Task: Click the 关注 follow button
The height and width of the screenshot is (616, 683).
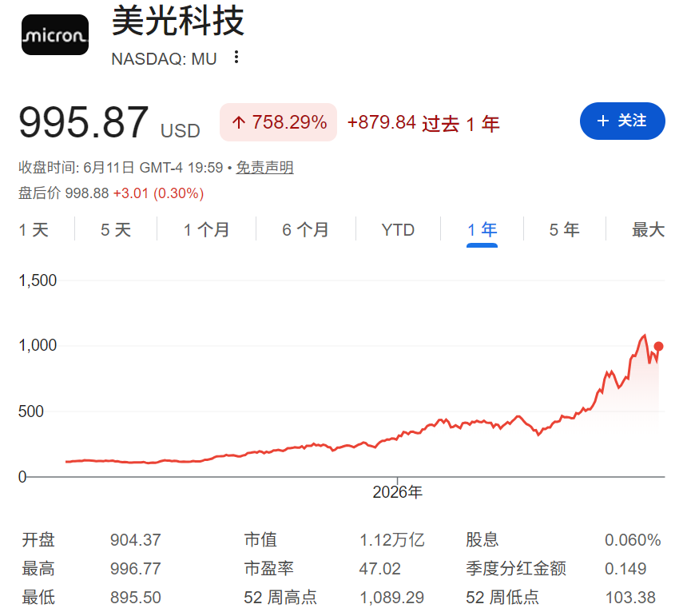Action: (x=622, y=121)
